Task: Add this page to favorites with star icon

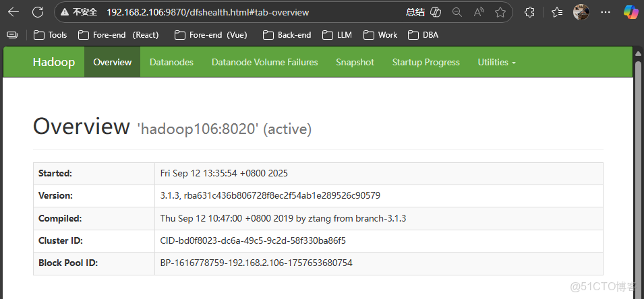Action: [500, 12]
